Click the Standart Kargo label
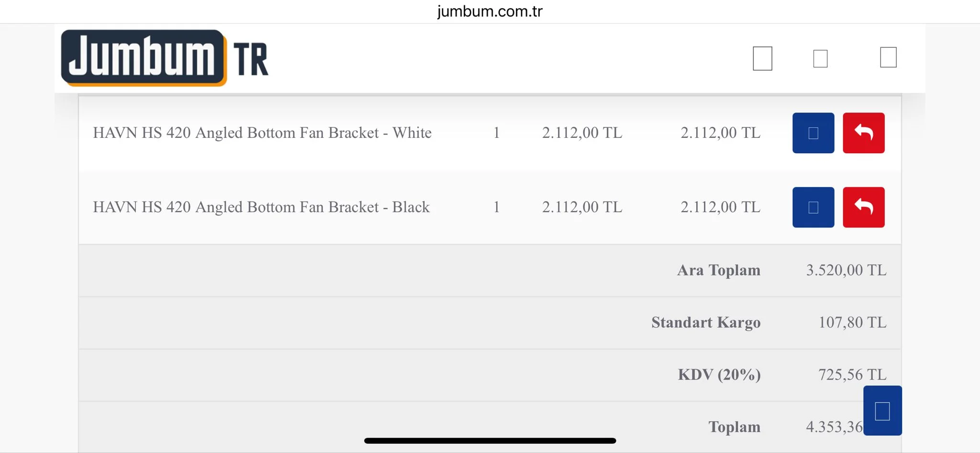The height and width of the screenshot is (453, 980). [706, 322]
